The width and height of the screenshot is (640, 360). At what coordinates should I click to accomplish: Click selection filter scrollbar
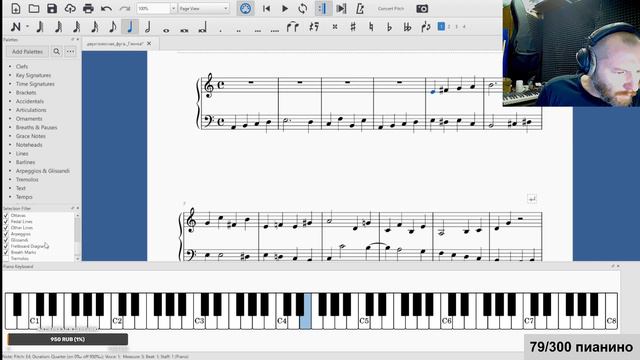click(78, 231)
